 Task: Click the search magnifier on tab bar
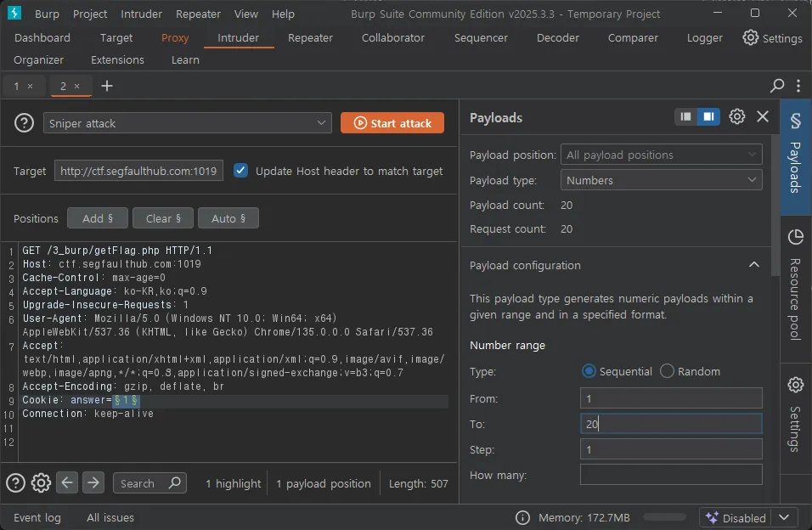pyautogui.click(x=777, y=86)
